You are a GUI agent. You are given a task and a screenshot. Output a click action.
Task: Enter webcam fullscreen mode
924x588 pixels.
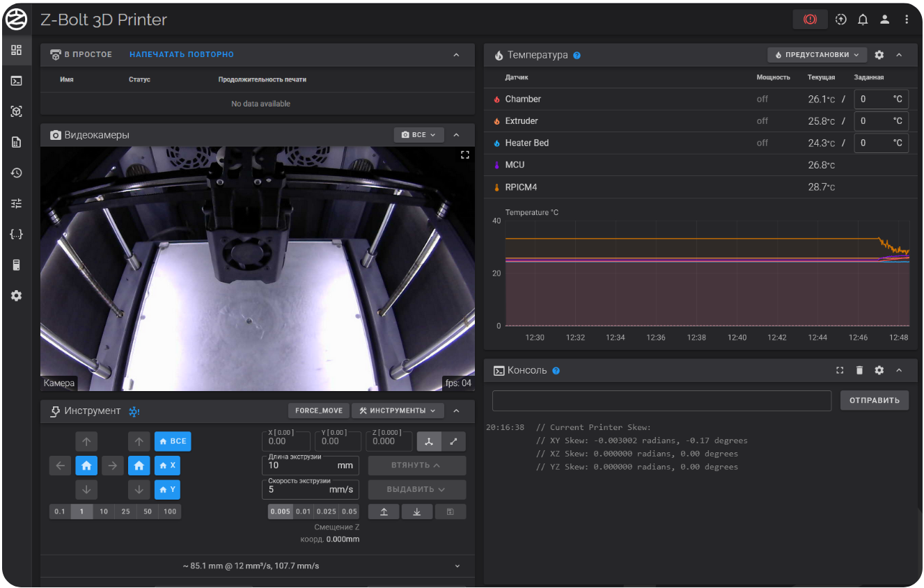(465, 155)
